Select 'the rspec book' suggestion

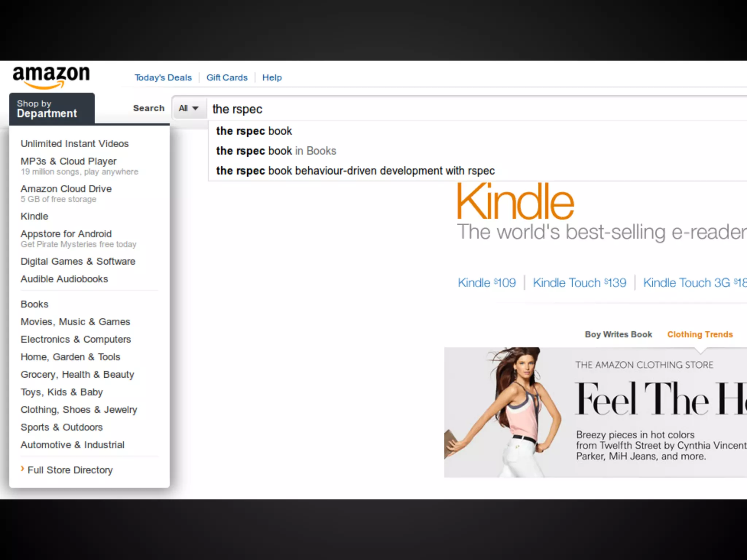tap(254, 131)
